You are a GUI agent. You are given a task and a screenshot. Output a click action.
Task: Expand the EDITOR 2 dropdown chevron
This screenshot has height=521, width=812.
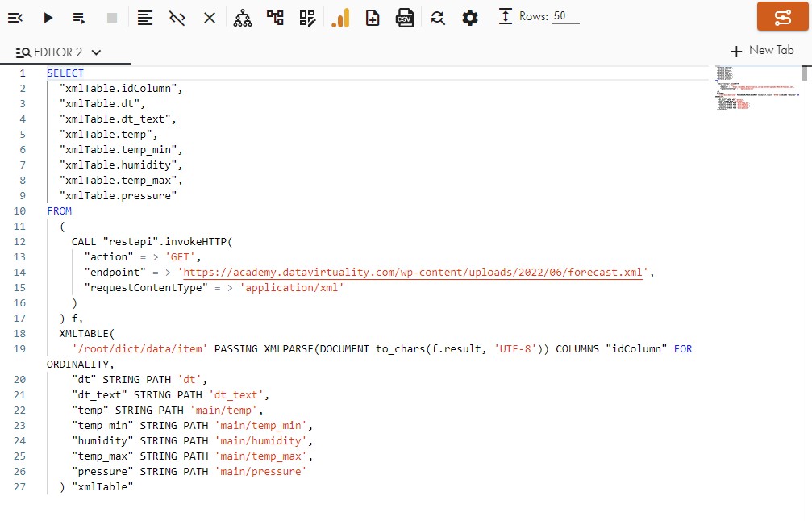(97, 53)
